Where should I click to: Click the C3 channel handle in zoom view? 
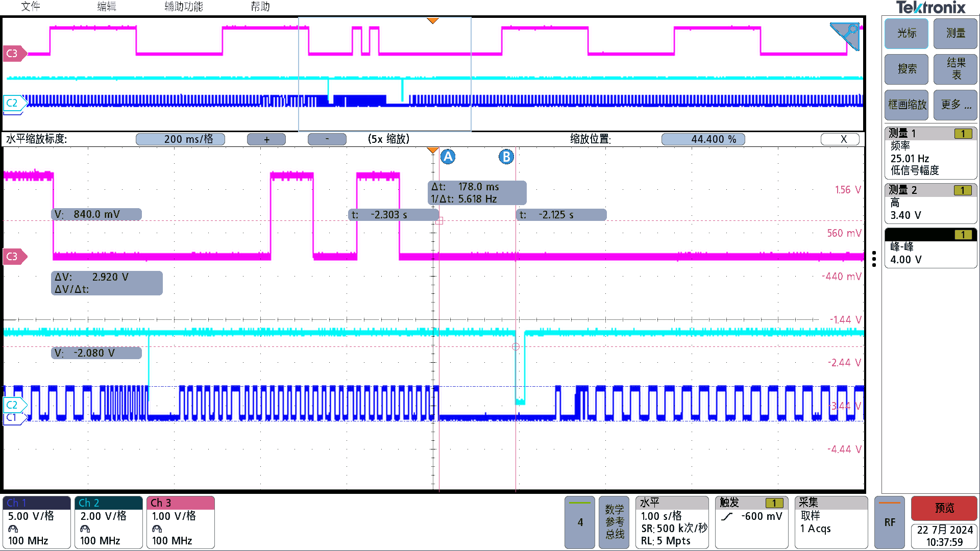[x=14, y=257]
